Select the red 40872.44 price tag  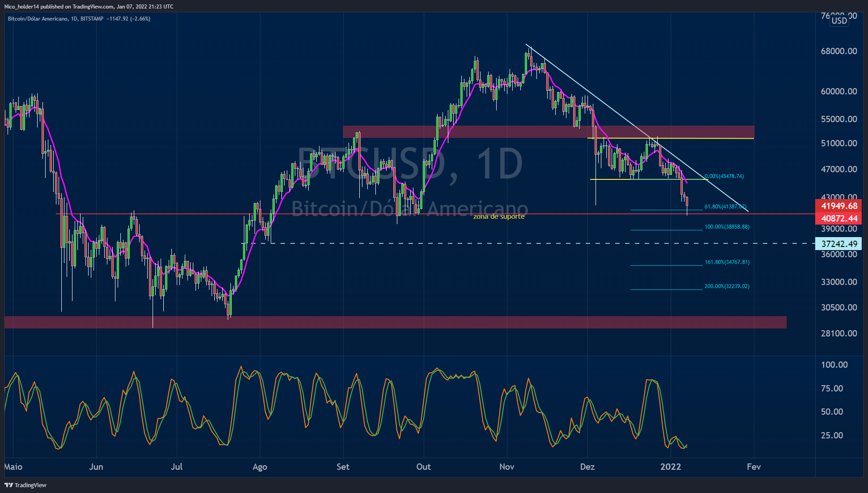[x=839, y=218]
